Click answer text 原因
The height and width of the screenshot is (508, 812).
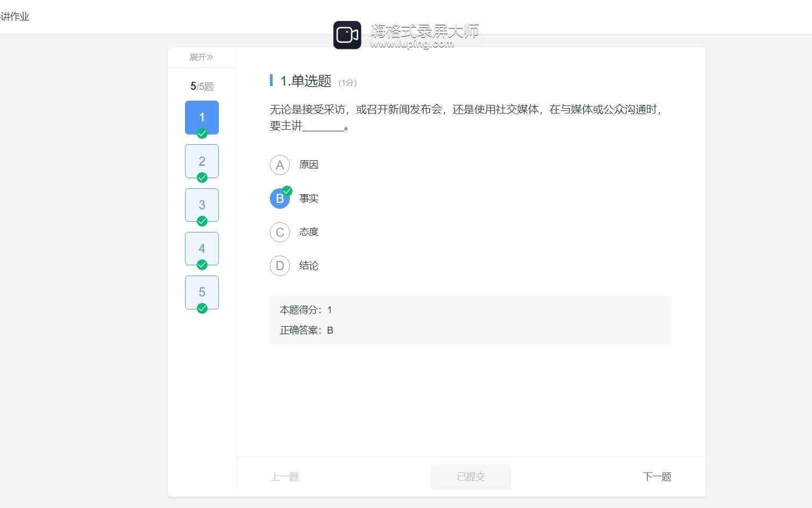pyautogui.click(x=309, y=165)
